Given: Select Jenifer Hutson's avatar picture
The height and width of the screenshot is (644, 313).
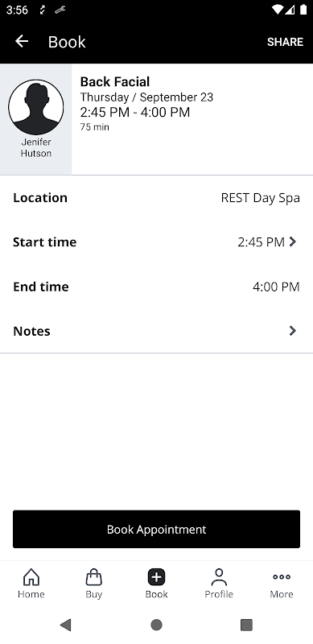Looking at the screenshot, I should (36, 107).
